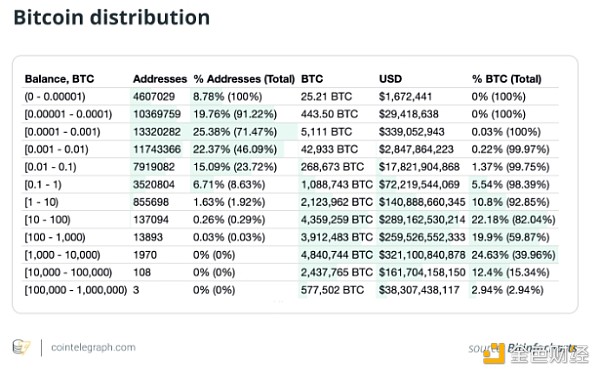Click the 25.38% (71.47%) addresses cell
This screenshot has height=375, width=600.
tap(235, 132)
